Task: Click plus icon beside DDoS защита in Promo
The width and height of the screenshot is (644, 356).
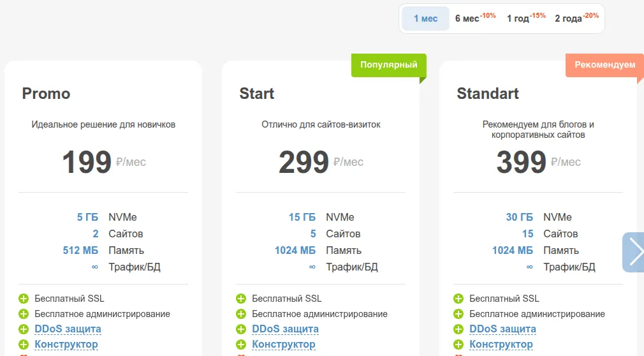Action: pyautogui.click(x=24, y=329)
